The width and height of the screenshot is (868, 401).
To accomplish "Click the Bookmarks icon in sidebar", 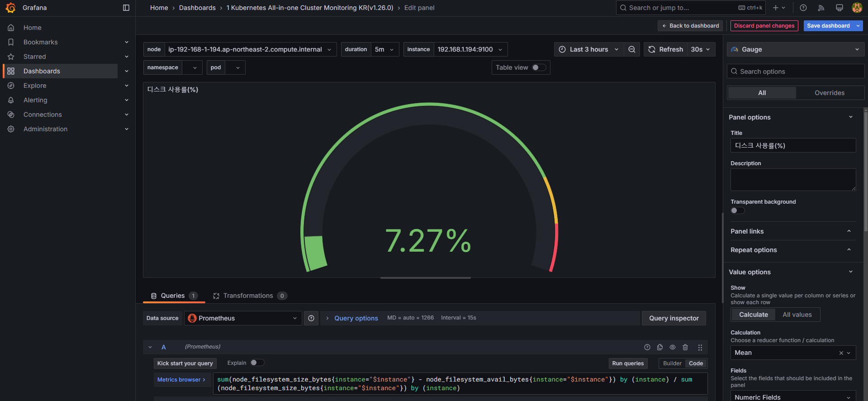I will [11, 42].
